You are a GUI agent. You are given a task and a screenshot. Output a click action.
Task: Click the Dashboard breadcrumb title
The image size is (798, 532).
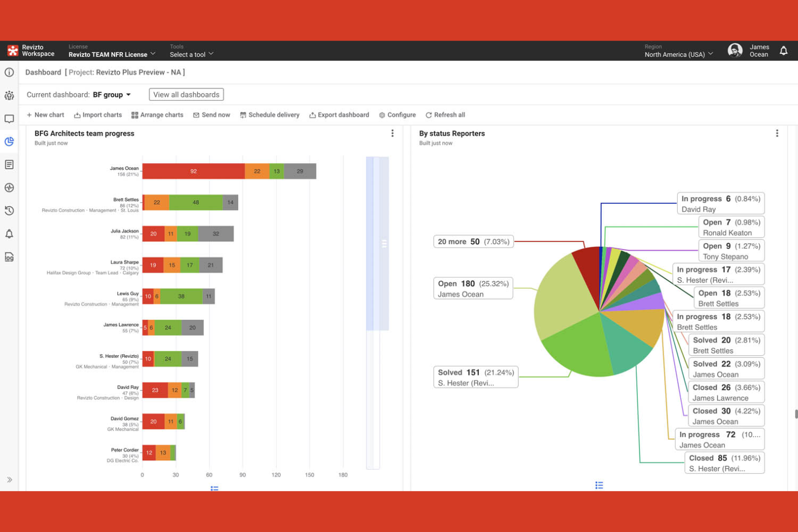(43, 72)
